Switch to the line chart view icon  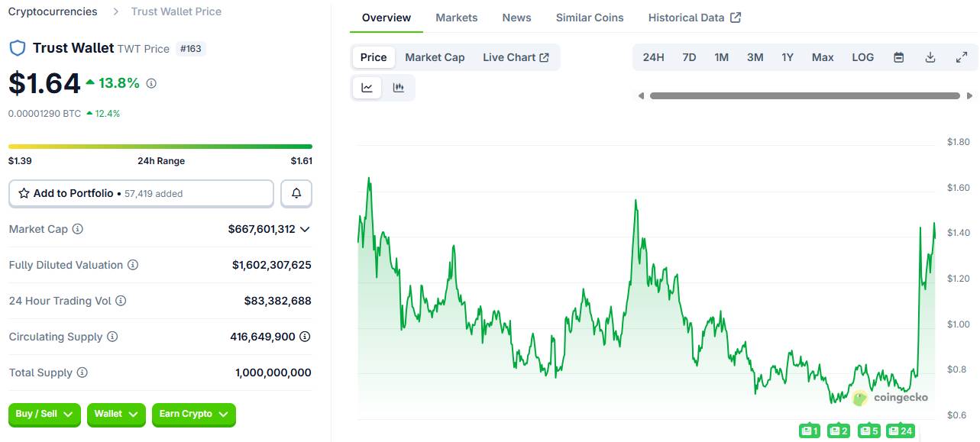(x=367, y=88)
